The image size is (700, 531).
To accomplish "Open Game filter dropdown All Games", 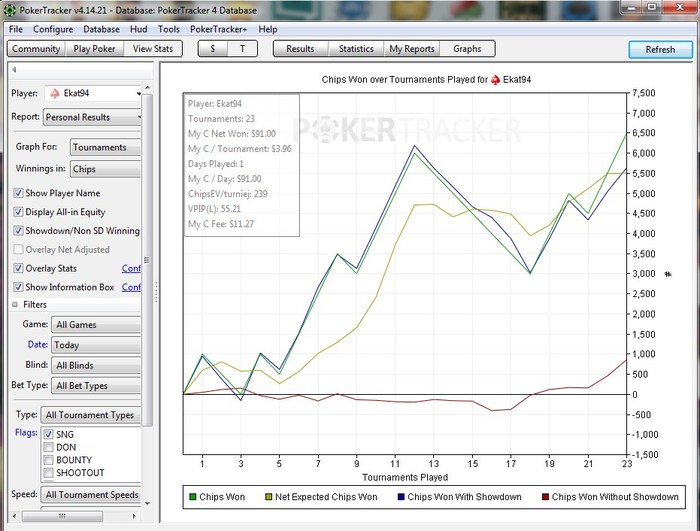I will coord(96,325).
